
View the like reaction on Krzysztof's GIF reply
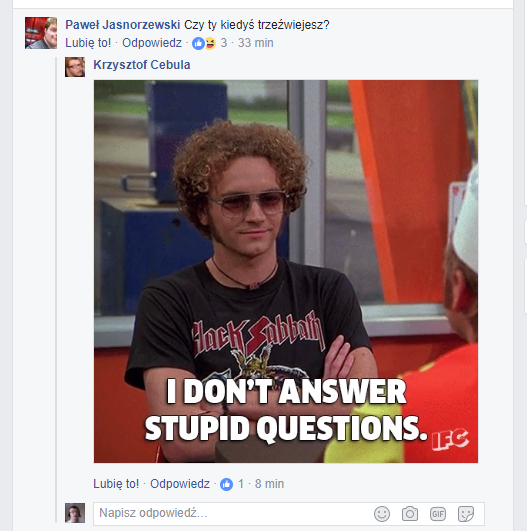pos(227,484)
